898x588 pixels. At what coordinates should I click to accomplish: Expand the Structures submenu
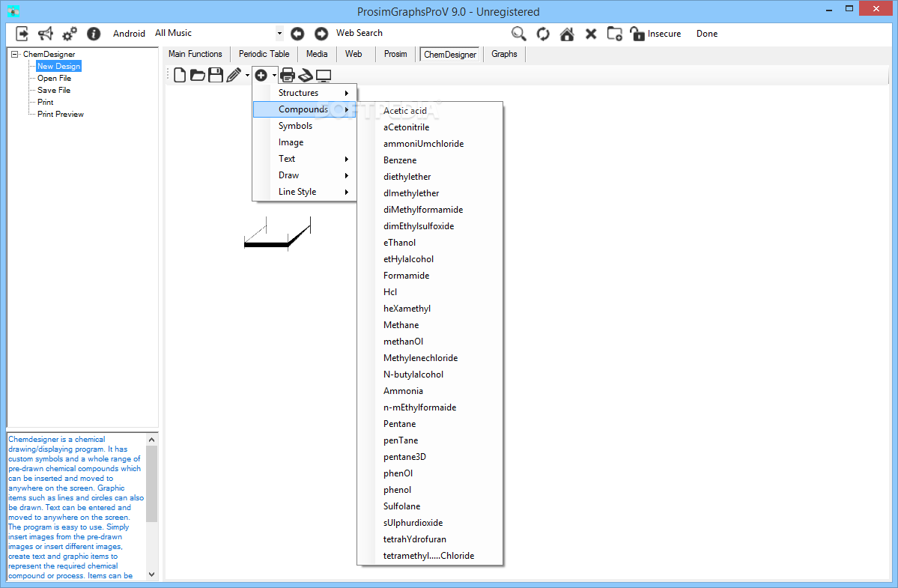pos(305,93)
